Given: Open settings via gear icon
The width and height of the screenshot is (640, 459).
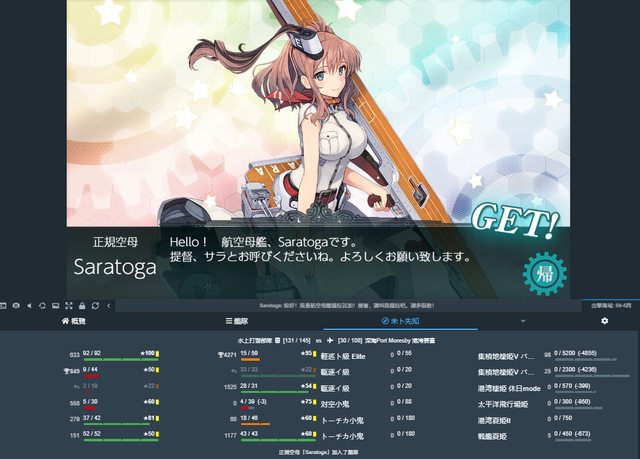Looking at the screenshot, I should 604,321.
